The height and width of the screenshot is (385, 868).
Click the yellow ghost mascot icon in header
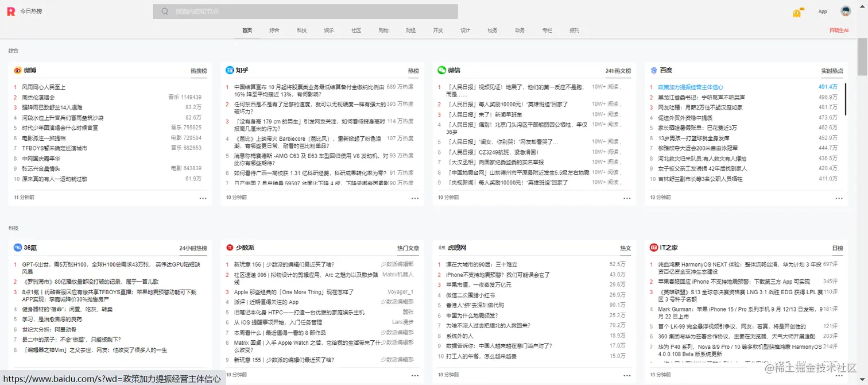pos(797,12)
